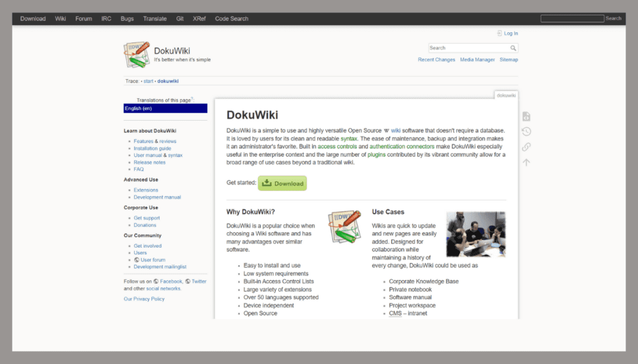Click the access controls link
638x364 pixels.
pyautogui.click(x=337, y=147)
